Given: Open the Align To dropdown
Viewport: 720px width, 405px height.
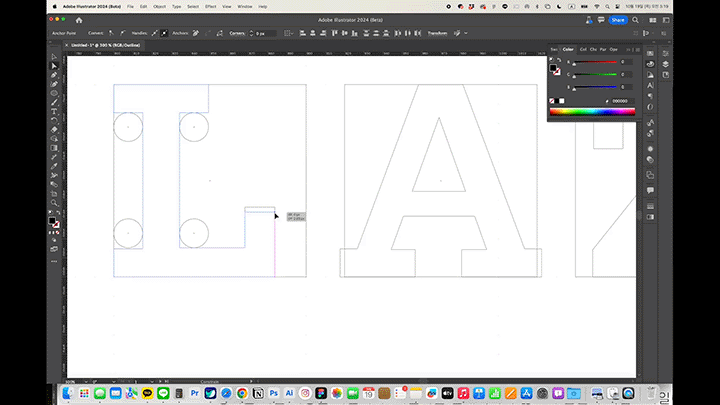Looking at the screenshot, I should pyautogui.click(x=289, y=33).
